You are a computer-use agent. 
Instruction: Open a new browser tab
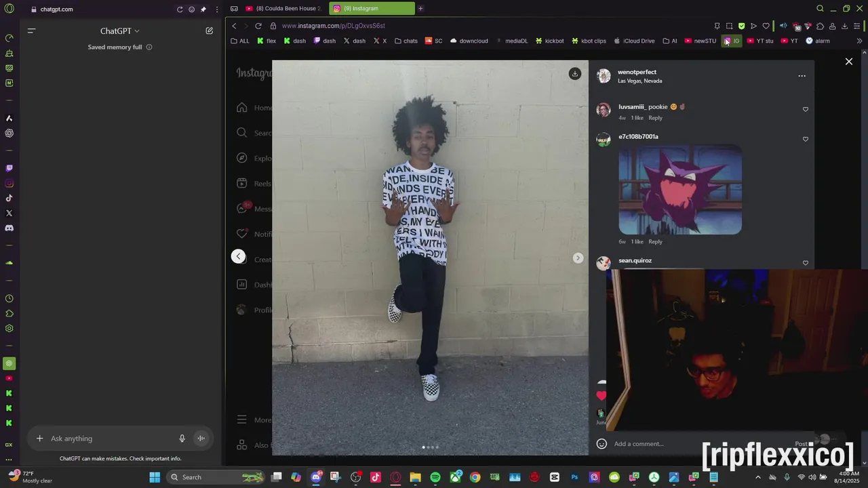pyautogui.click(x=420, y=9)
